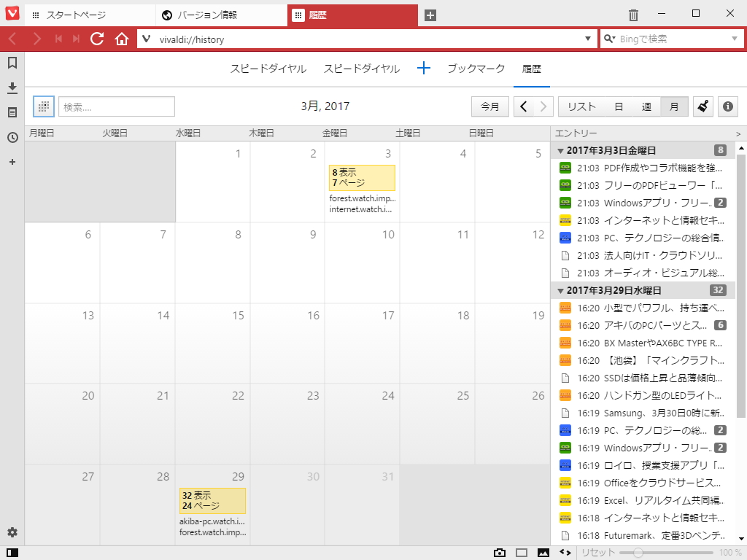Screen dimensions: 747x560
Task: Expand the アキバのPCパーツ entry count 6
Action: point(720,325)
